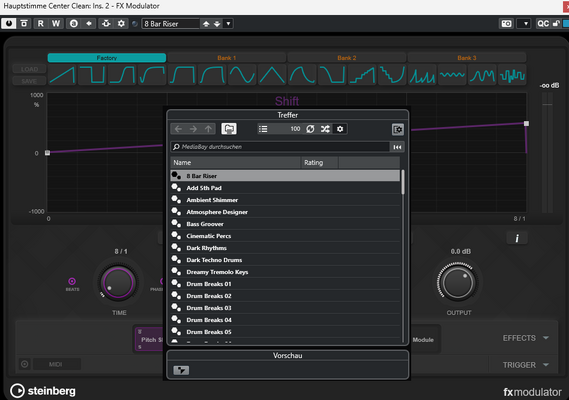Open plug-in toolbar gear settings
The height and width of the screenshot is (400, 569).
(121, 24)
